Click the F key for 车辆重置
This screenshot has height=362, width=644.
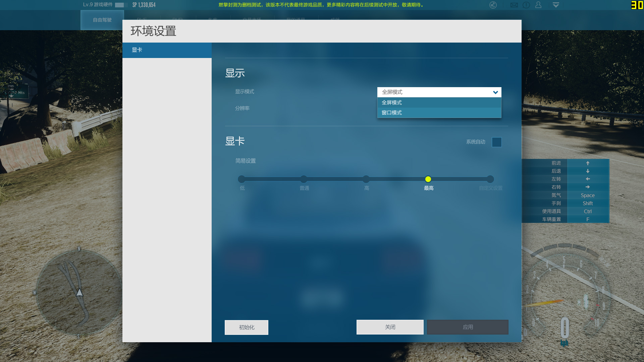pos(588,220)
